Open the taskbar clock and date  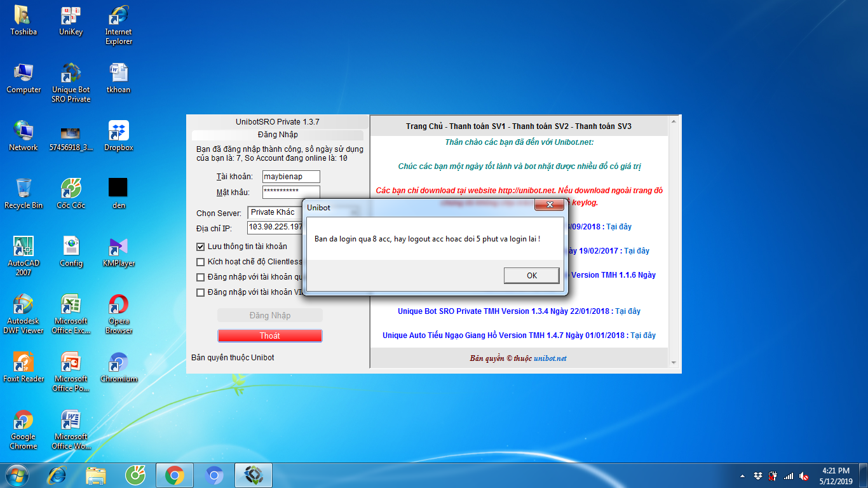[836, 476]
